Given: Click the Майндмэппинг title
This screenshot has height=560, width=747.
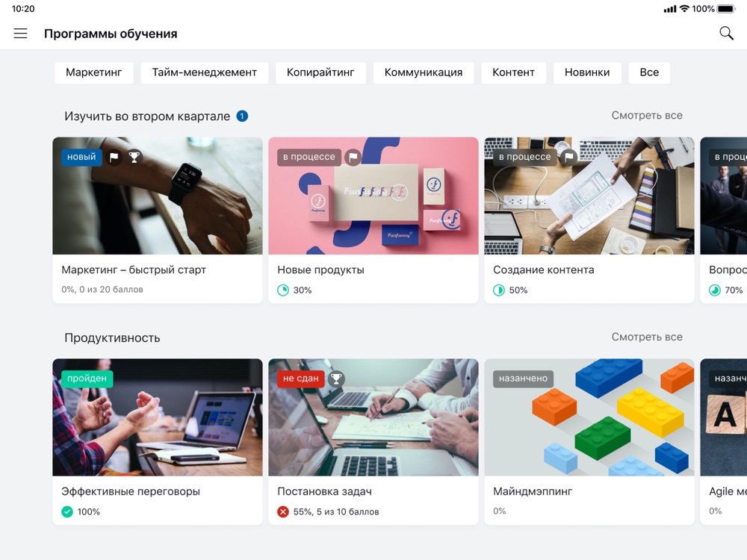Looking at the screenshot, I should point(533,491).
